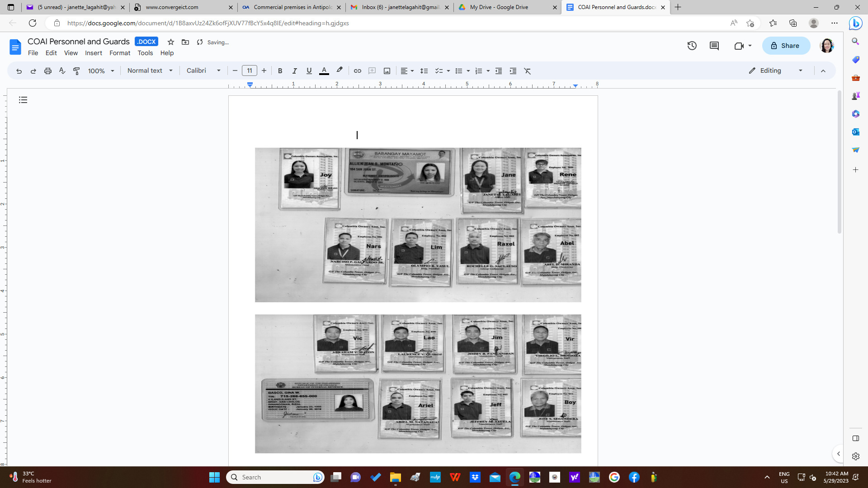Click the spelling and grammar check icon
868x488 pixels.
[62, 71]
